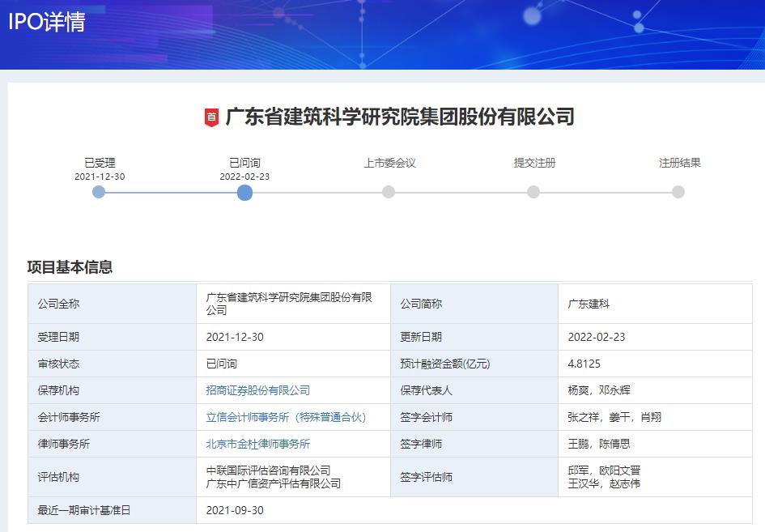This screenshot has height=532, width=765.
Task: Click the 2022-02-23 date under 已问询
Action: pos(244,177)
